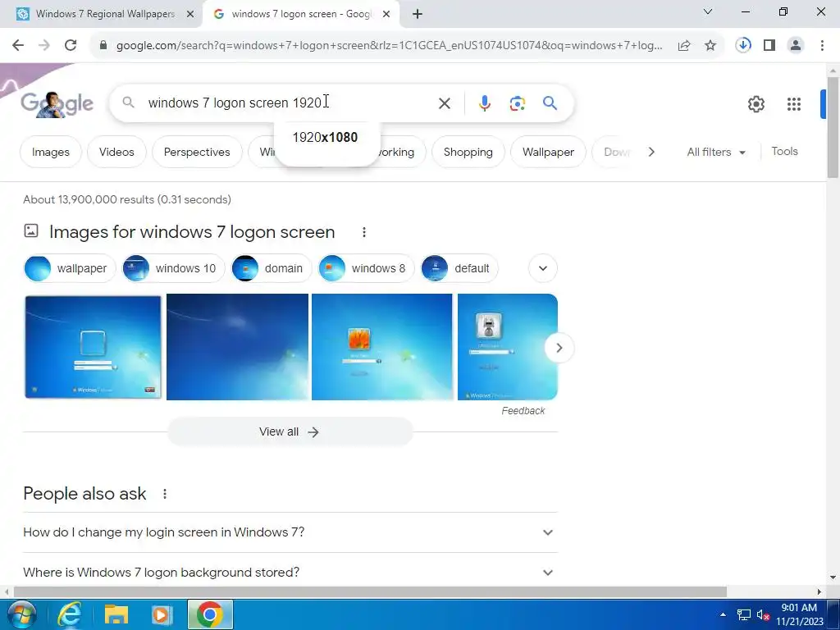Click the Feedback link
Screen dimensions: 840x630
523,411
